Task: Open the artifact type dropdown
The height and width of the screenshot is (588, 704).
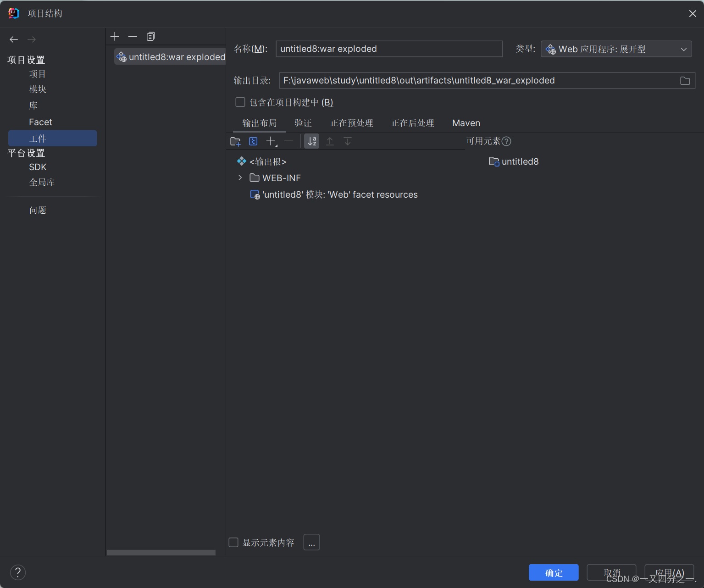Action: click(616, 49)
